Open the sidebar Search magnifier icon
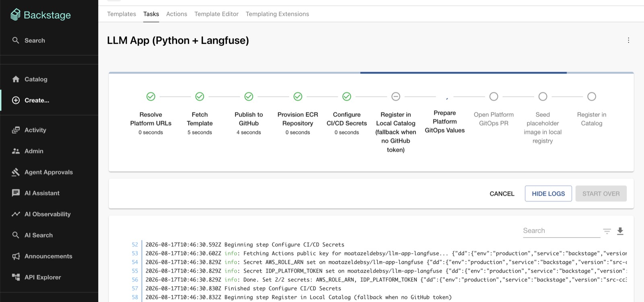644x302 pixels. 16,40
